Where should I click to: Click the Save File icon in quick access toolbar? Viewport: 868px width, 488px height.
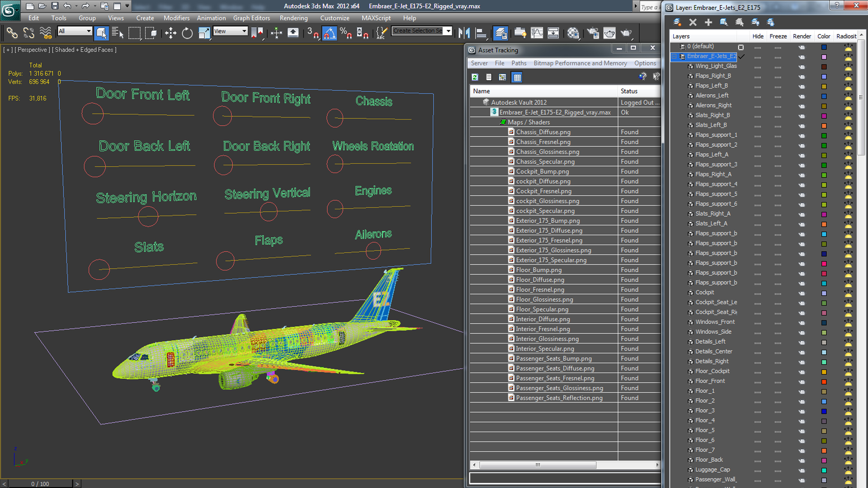coord(55,6)
